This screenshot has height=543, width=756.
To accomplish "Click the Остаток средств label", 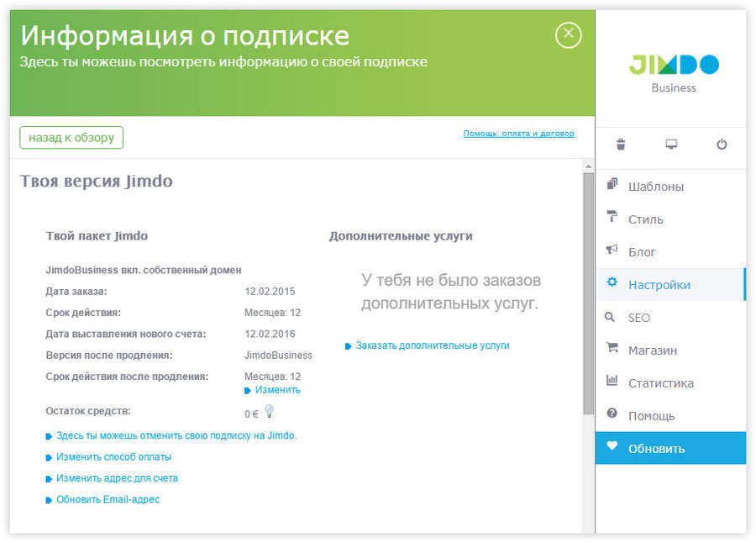I will point(88,411).
